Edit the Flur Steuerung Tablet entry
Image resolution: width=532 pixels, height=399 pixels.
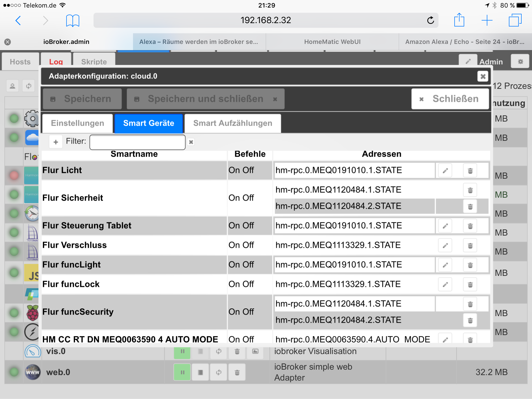(x=445, y=226)
